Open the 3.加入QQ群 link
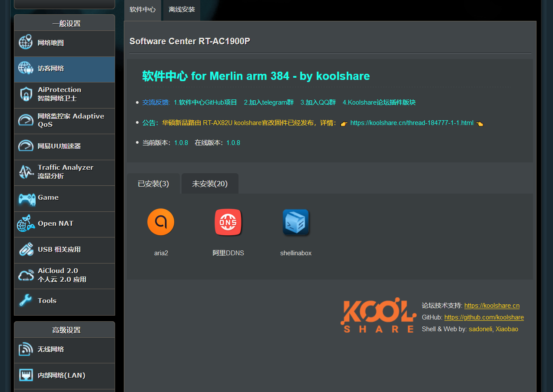The image size is (553, 392). click(318, 102)
